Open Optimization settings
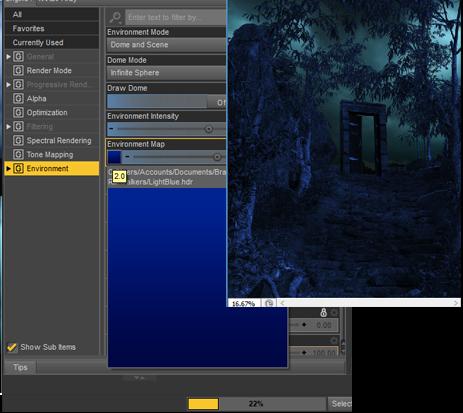 (x=47, y=113)
